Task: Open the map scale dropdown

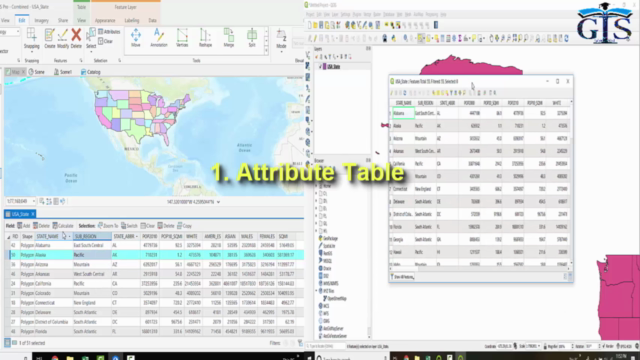Action: point(33,201)
